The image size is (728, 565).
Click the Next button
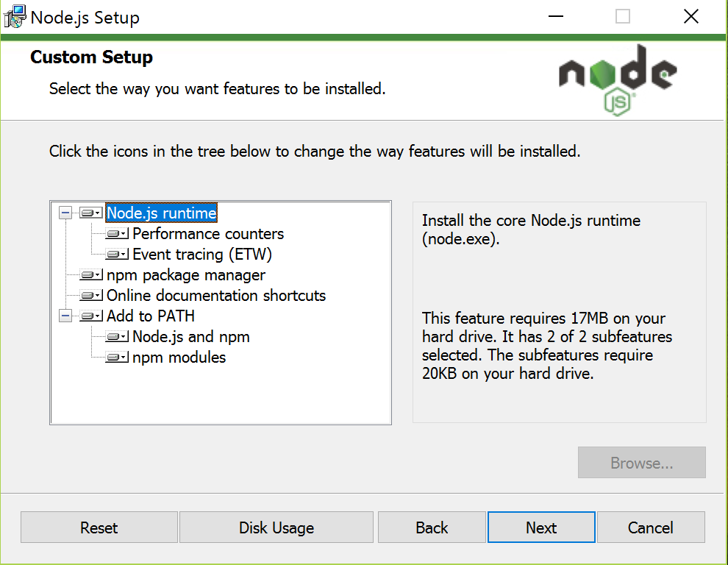coord(541,527)
